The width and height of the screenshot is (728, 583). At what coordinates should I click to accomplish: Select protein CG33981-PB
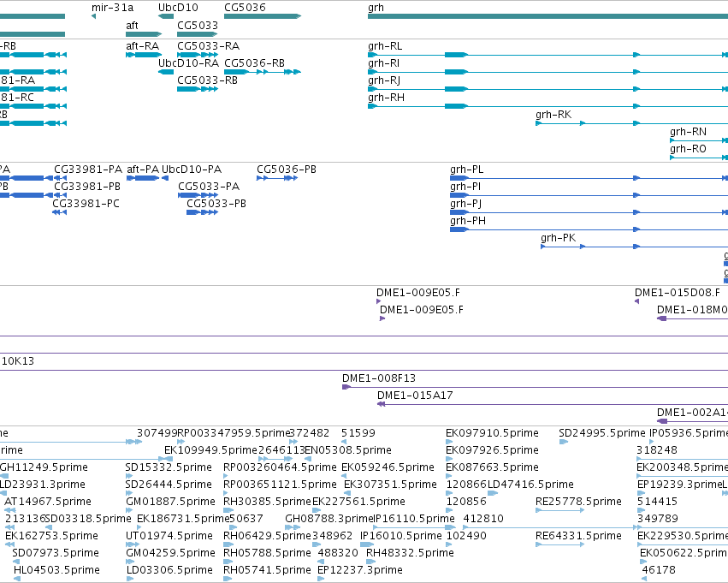(87, 187)
